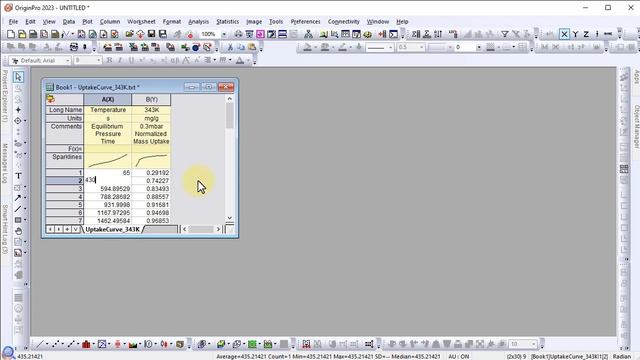Image resolution: width=640 pixels, height=360 pixels.
Task: Open the Project Explorer side tab
Action: click(4, 97)
